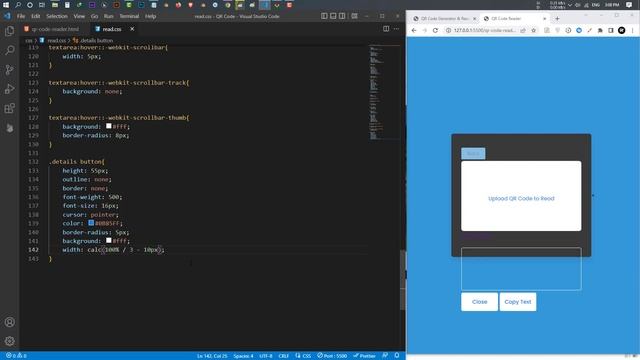Click the css folder breadcrumb
The width and height of the screenshot is (640, 360).
29,40
